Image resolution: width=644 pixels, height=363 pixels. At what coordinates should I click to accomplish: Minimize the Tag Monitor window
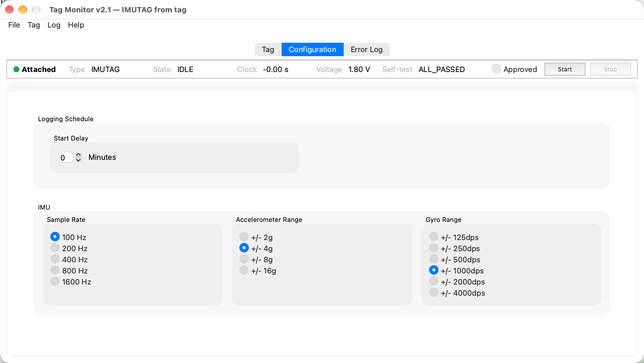tap(23, 9)
